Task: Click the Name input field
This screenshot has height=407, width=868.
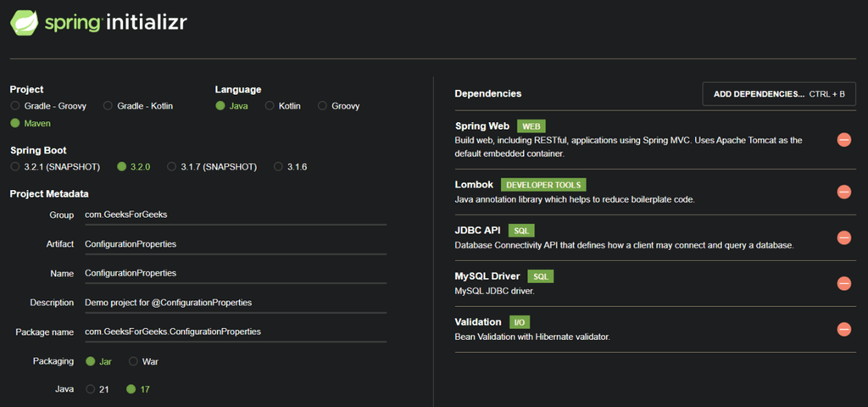Action: [235, 274]
